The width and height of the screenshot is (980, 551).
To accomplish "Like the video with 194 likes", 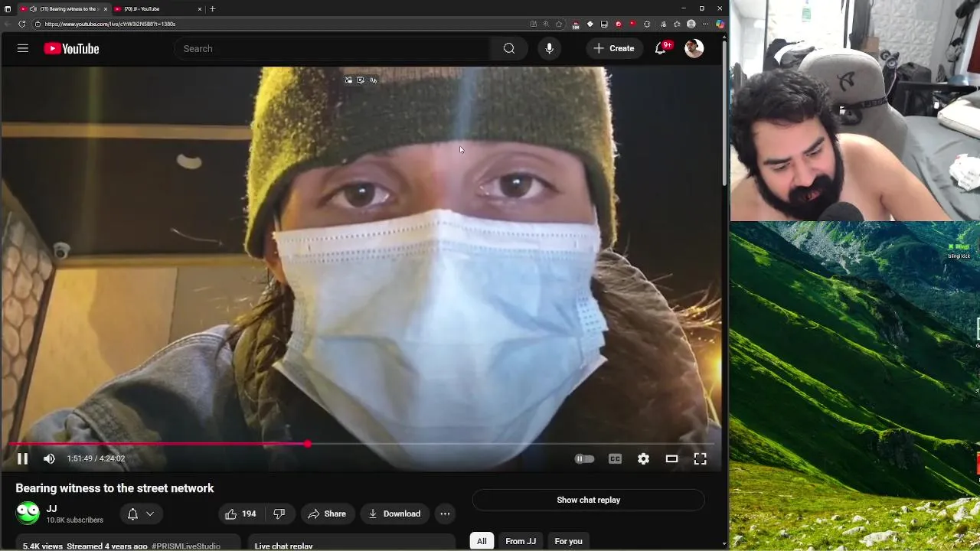I will click(240, 514).
